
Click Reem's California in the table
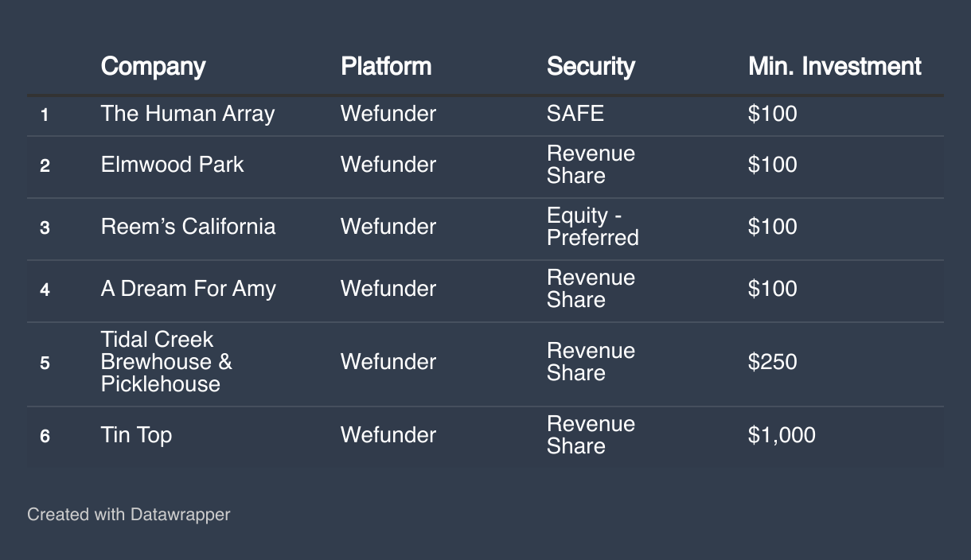(x=188, y=227)
